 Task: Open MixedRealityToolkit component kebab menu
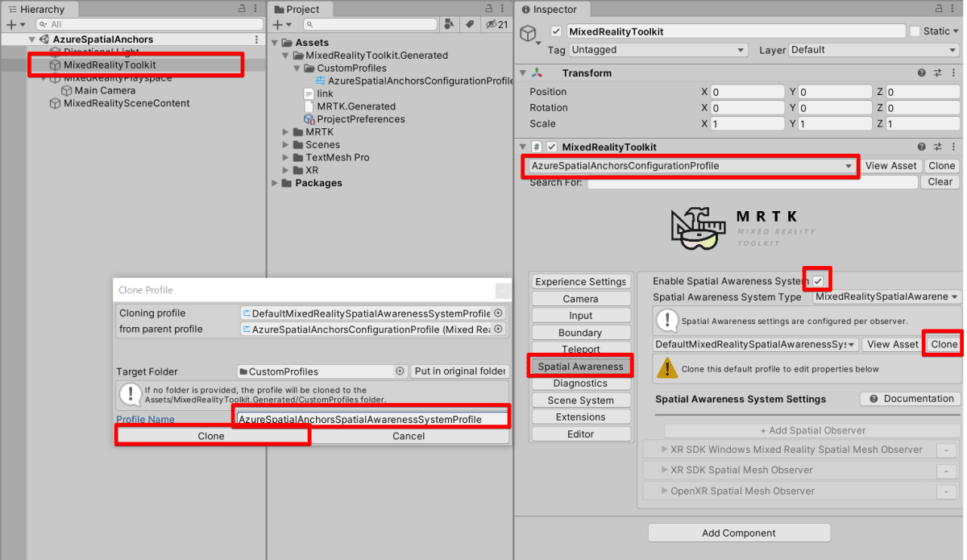953,147
